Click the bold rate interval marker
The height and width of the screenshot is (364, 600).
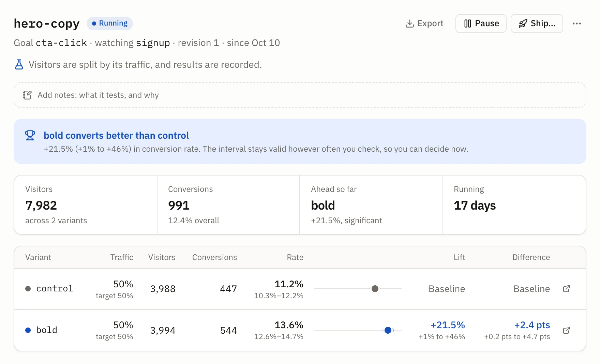click(x=388, y=330)
